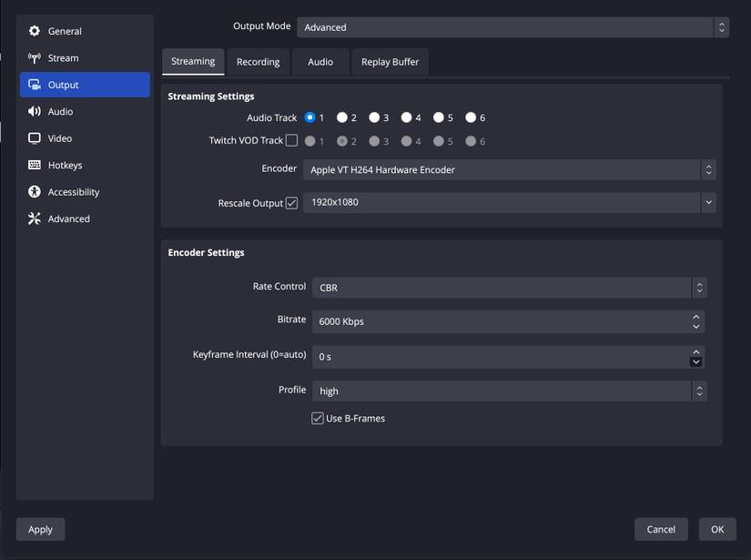Open the Rescale Output resolution dropdown
This screenshot has width=751, height=560.
709,201
